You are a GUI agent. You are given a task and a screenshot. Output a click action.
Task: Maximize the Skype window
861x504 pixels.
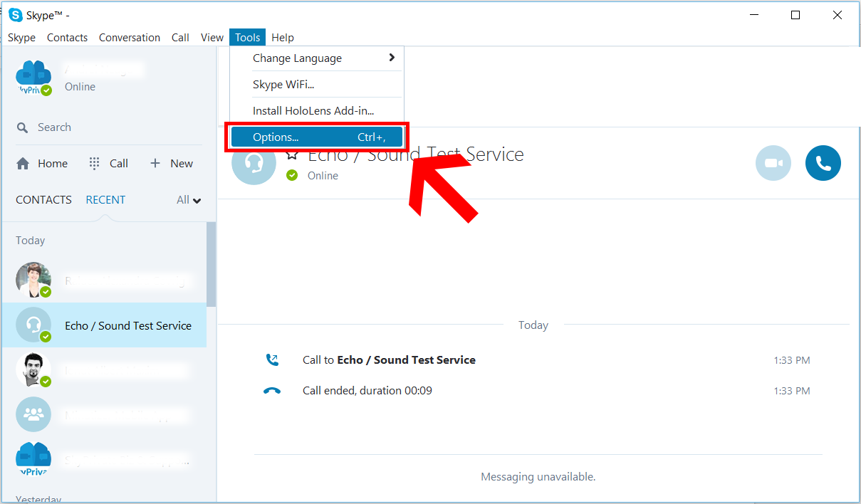click(795, 15)
